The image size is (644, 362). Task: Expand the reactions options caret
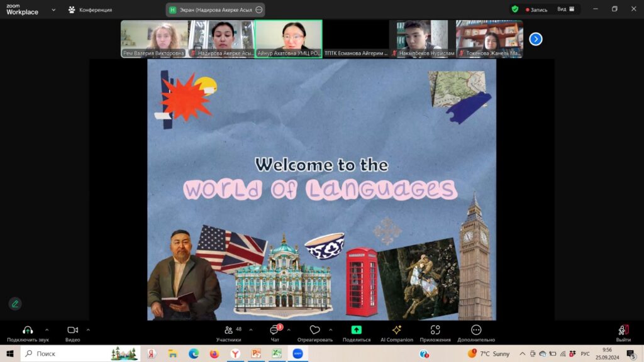click(331, 329)
